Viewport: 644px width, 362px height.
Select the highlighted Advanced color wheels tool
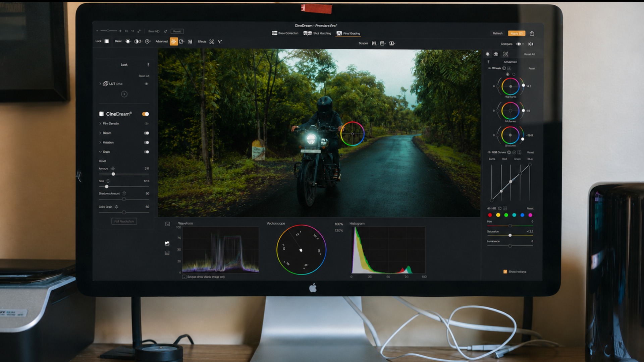(x=174, y=42)
